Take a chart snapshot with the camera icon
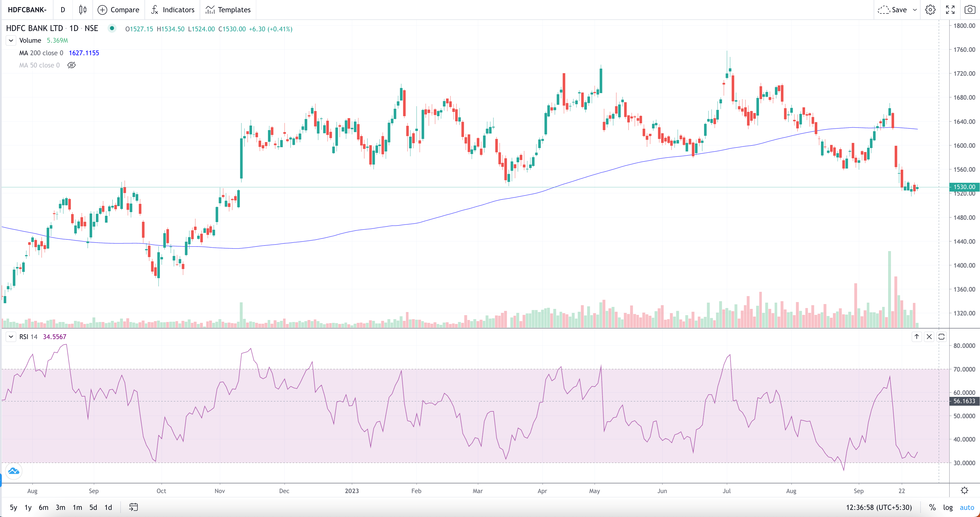Image resolution: width=980 pixels, height=517 pixels. pyautogui.click(x=970, y=9)
